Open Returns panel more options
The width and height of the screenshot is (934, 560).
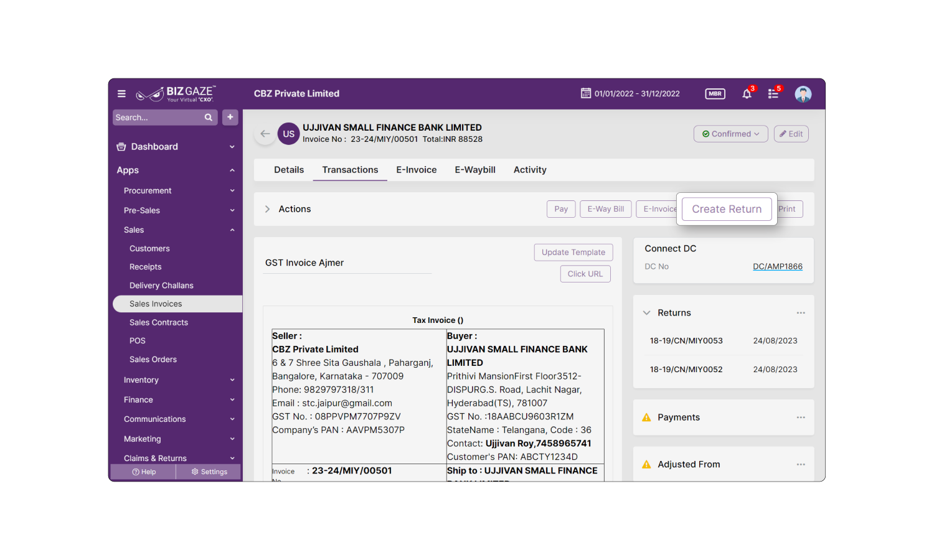pos(801,313)
